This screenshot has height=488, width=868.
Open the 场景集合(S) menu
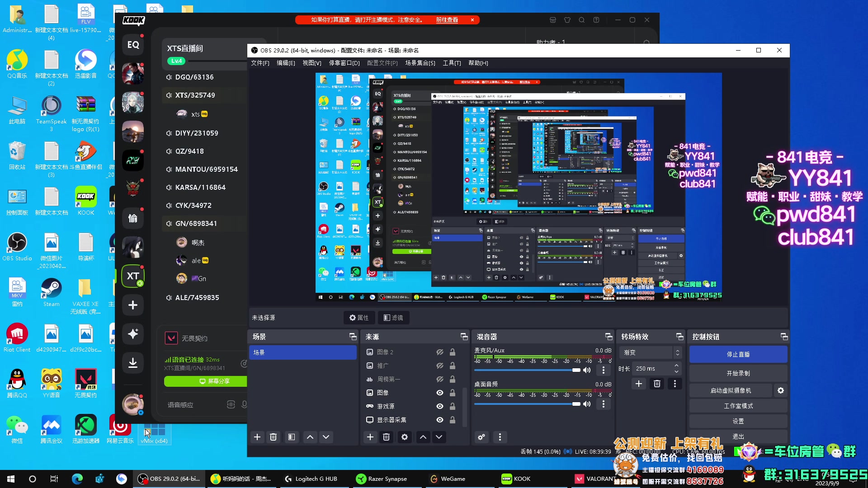tap(420, 63)
